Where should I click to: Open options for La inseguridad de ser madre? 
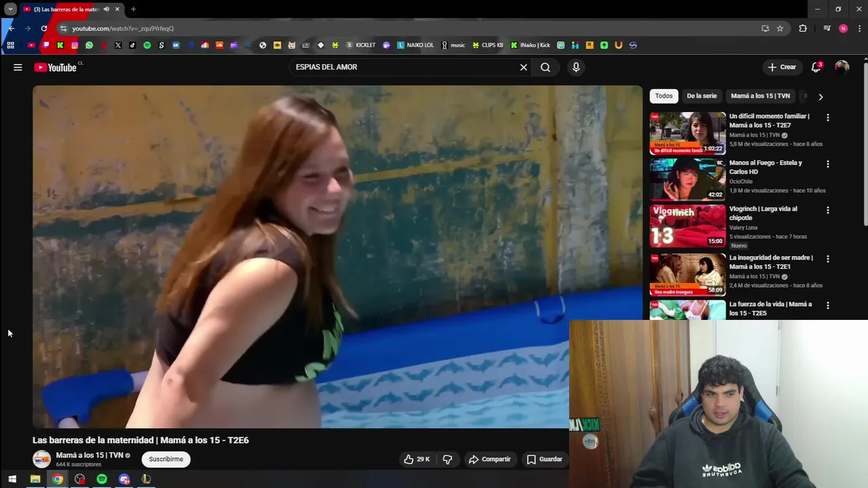coord(827,259)
